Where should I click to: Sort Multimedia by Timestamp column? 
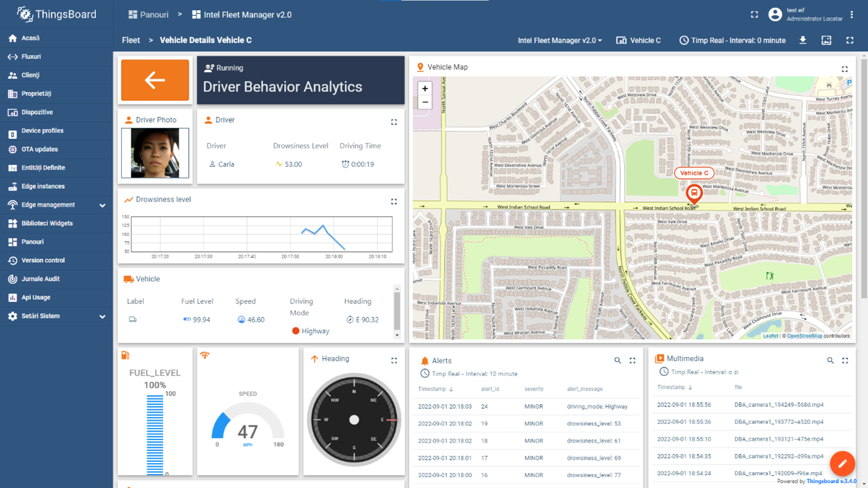[x=674, y=387]
